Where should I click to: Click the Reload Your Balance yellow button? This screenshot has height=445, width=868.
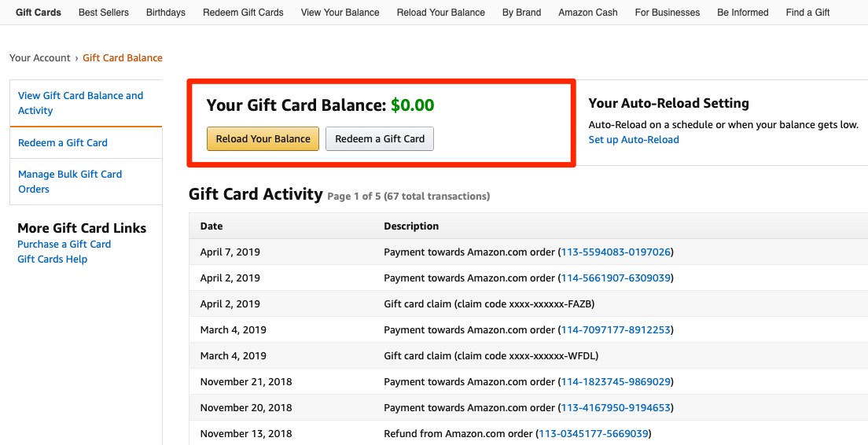point(263,139)
